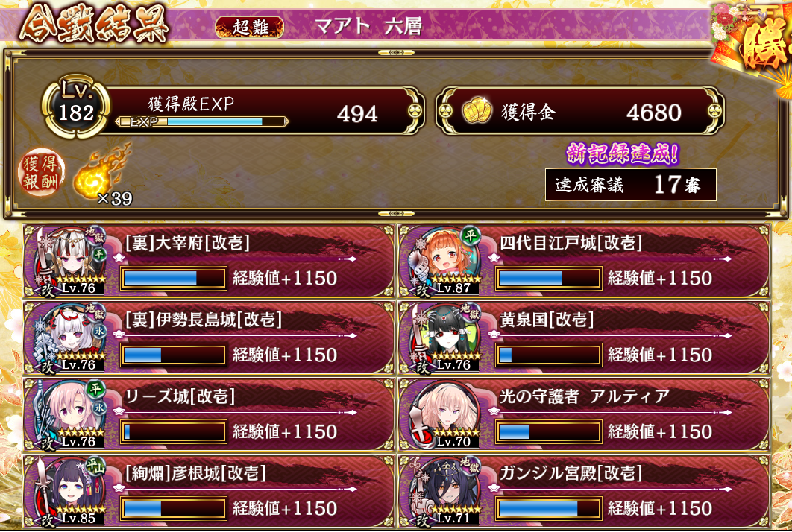Click 黄泉国[改壱] character portrait
792x532 pixels.
coord(445,338)
